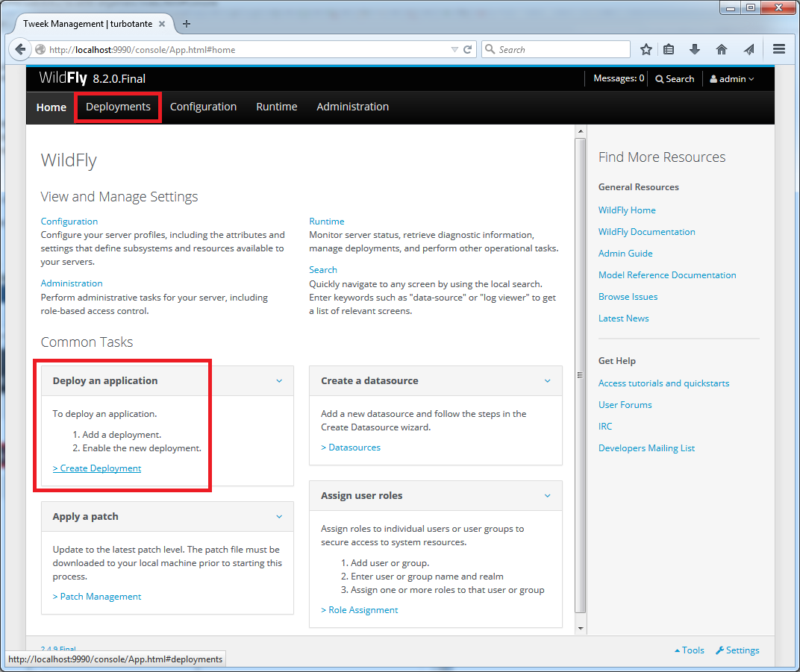
Task: Open WildFly Documentation link
Action: pyautogui.click(x=646, y=231)
